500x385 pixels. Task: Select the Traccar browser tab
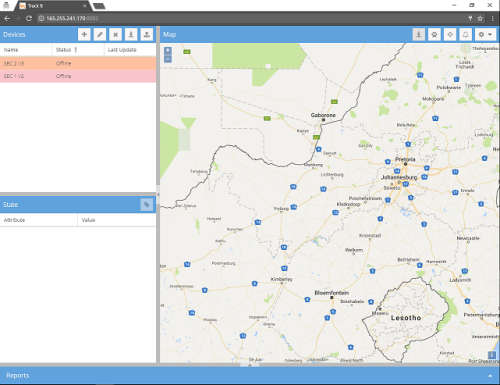coord(52,6)
